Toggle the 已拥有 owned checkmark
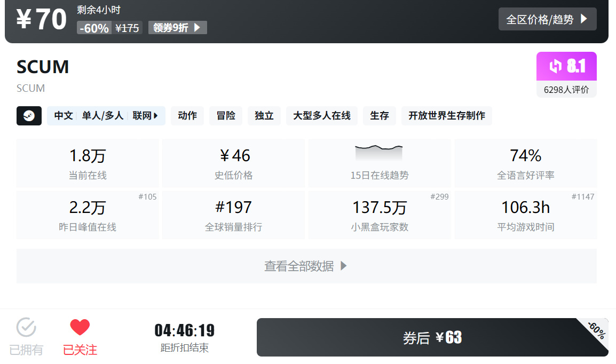The image size is (616, 364). (x=26, y=337)
